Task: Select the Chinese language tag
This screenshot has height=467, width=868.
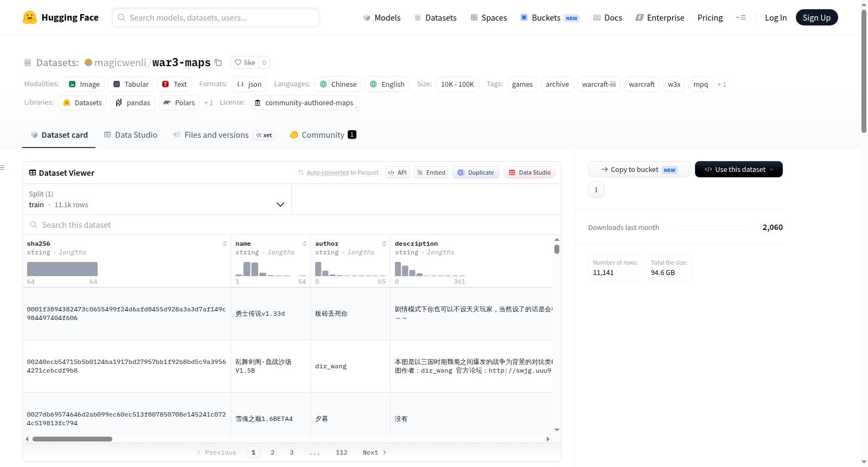Action: [x=338, y=84]
